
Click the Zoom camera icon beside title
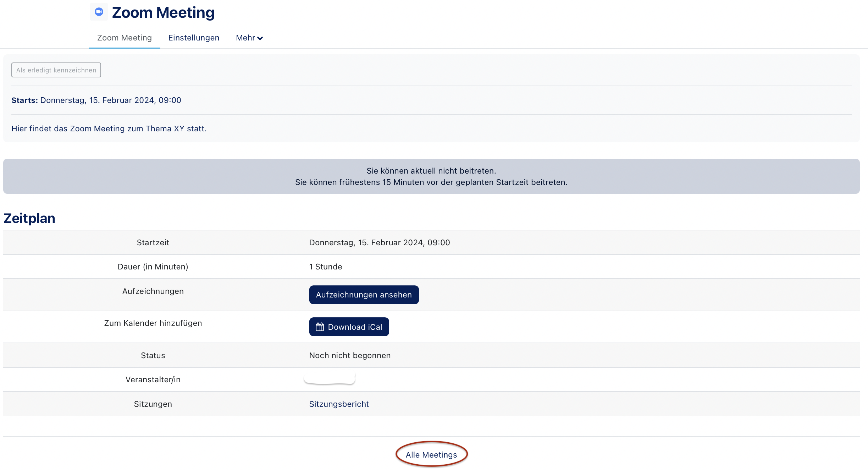point(99,12)
